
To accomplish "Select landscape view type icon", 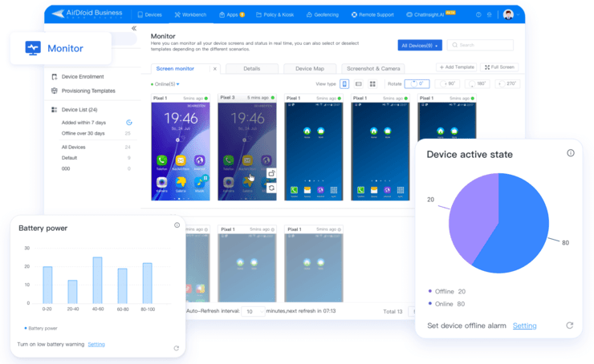I will click(x=359, y=84).
